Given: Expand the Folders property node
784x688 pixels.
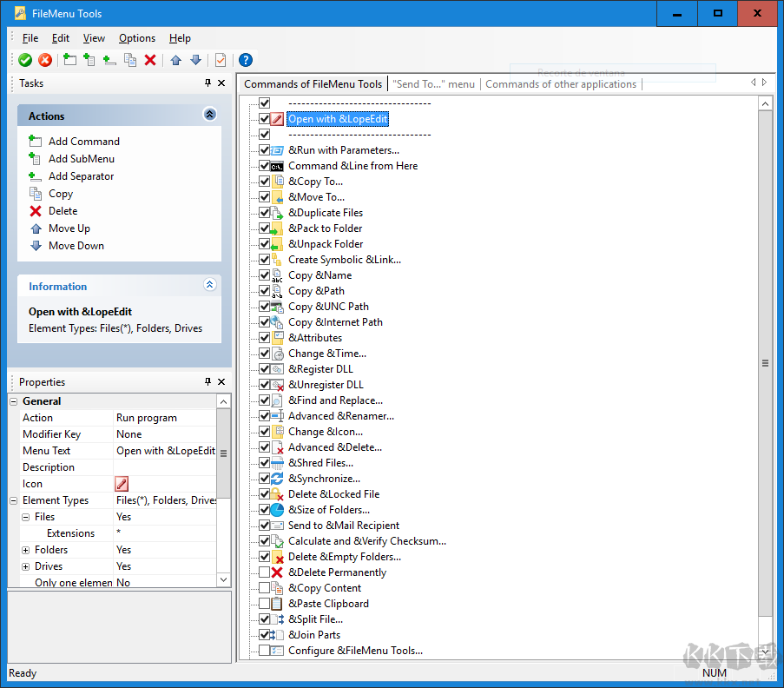Looking at the screenshot, I should 25,550.
